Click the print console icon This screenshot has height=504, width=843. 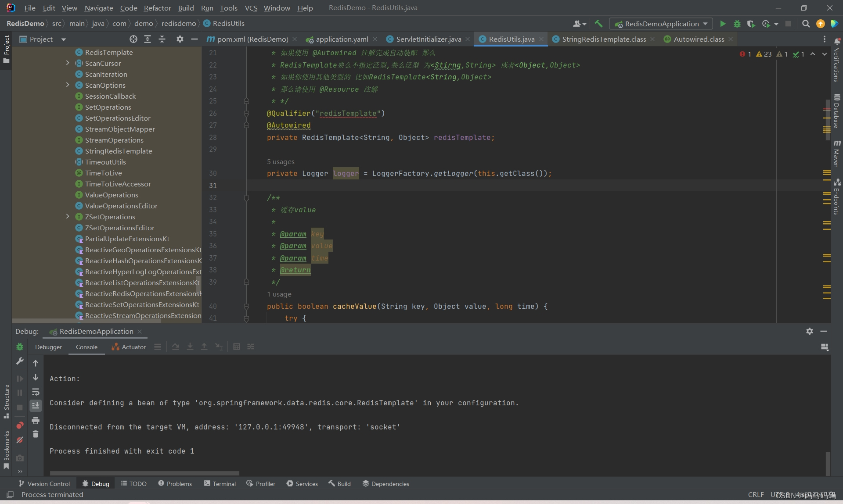click(36, 420)
